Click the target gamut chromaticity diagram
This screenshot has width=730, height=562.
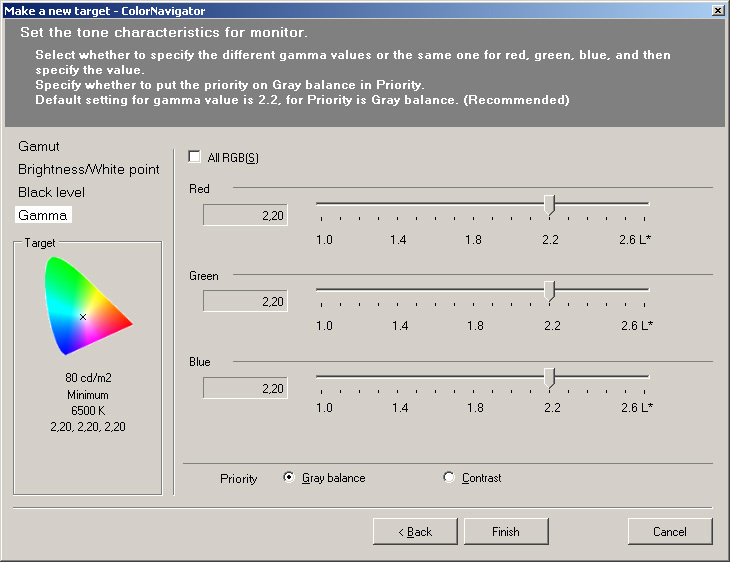coord(88,306)
